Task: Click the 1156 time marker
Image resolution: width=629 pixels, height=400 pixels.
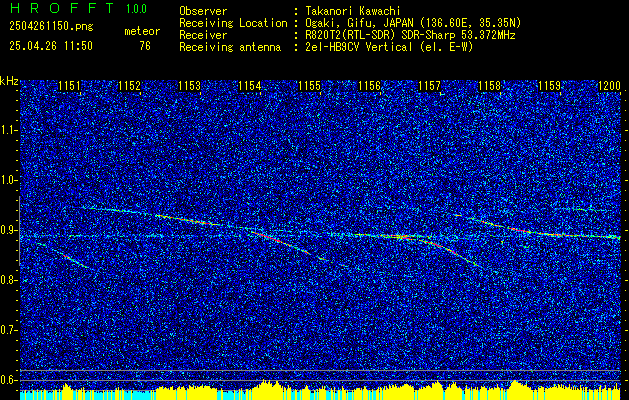Action: pyautogui.click(x=369, y=86)
